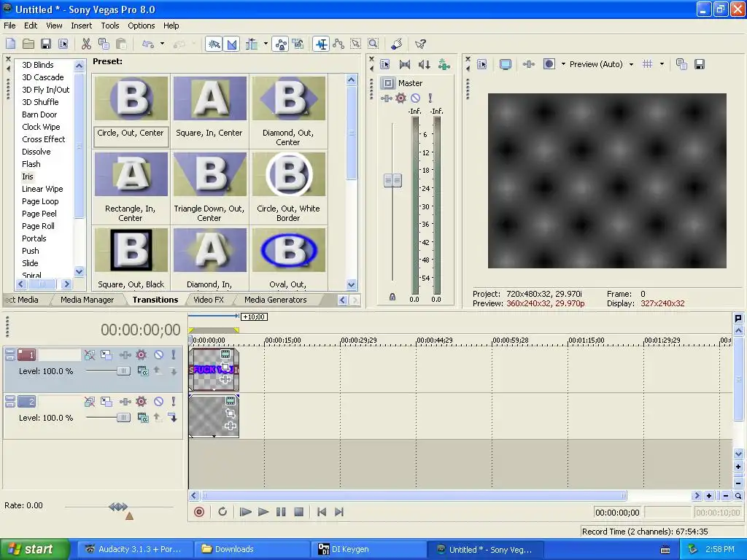The width and height of the screenshot is (747, 560).
Task: Open the Insert menu
Action: [x=82, y=26]
